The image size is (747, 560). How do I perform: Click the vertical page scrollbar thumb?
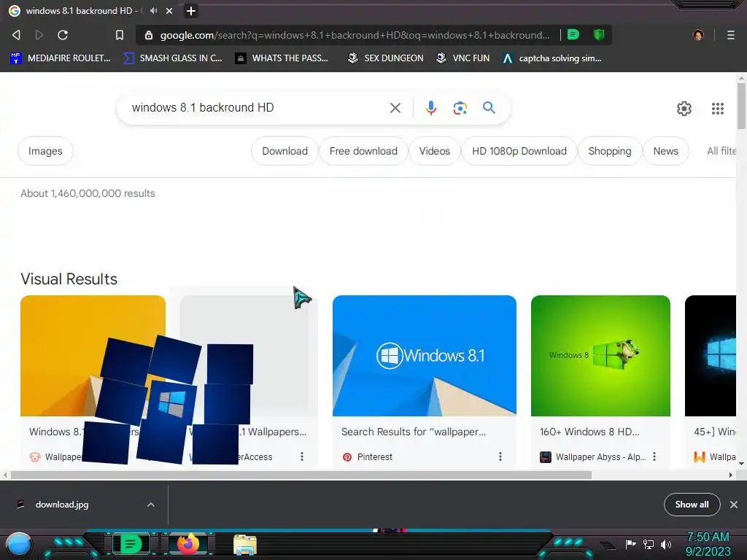pyautogui.click(x=741, y=106)
